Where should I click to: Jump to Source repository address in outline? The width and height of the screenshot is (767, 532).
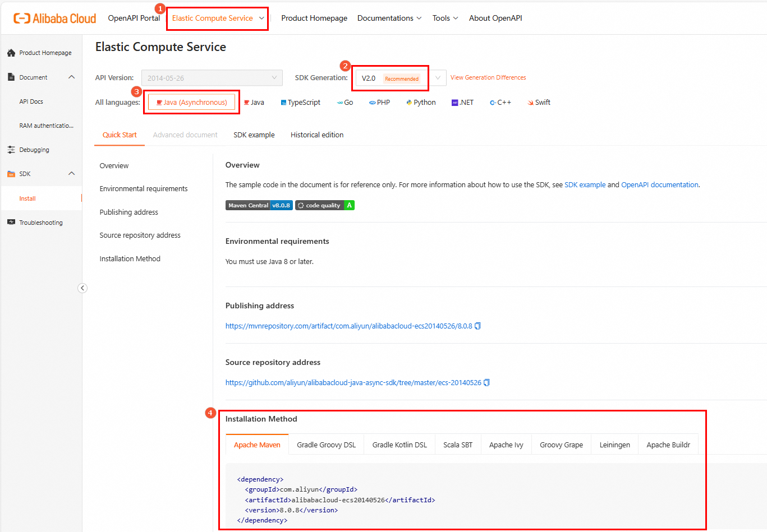pyautogui.click(x=140, y=235)
